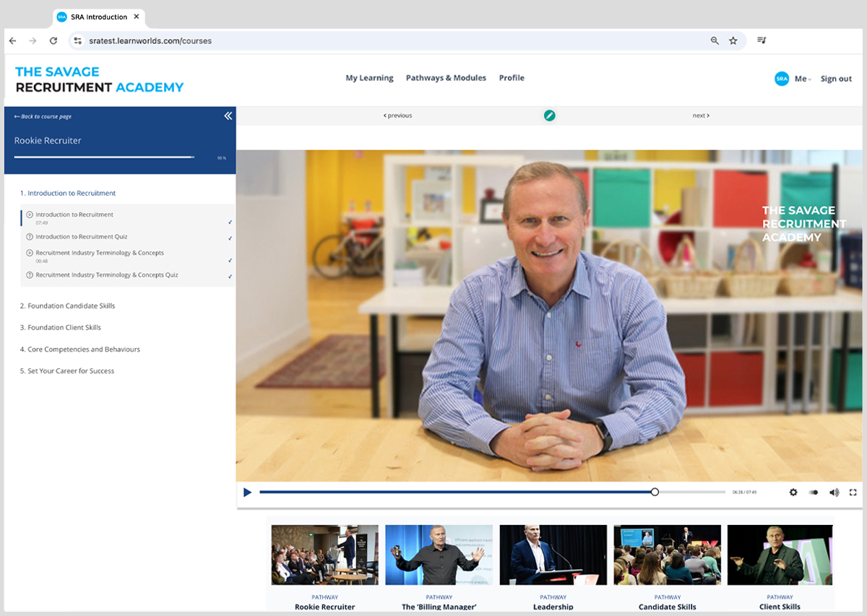Viewport: 867px width, 616px height.
Task: Open the video settings gear
Action: [x=793, y=493]
